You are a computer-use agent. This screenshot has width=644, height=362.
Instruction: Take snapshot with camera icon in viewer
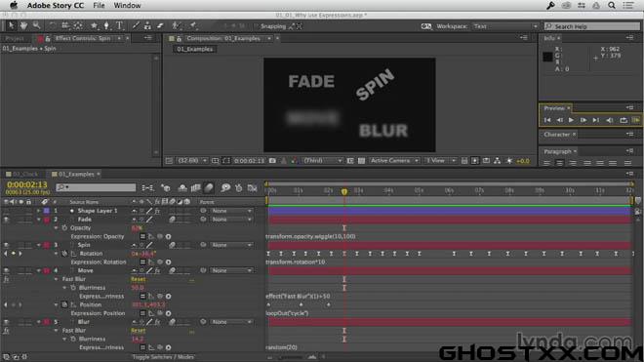272,161
